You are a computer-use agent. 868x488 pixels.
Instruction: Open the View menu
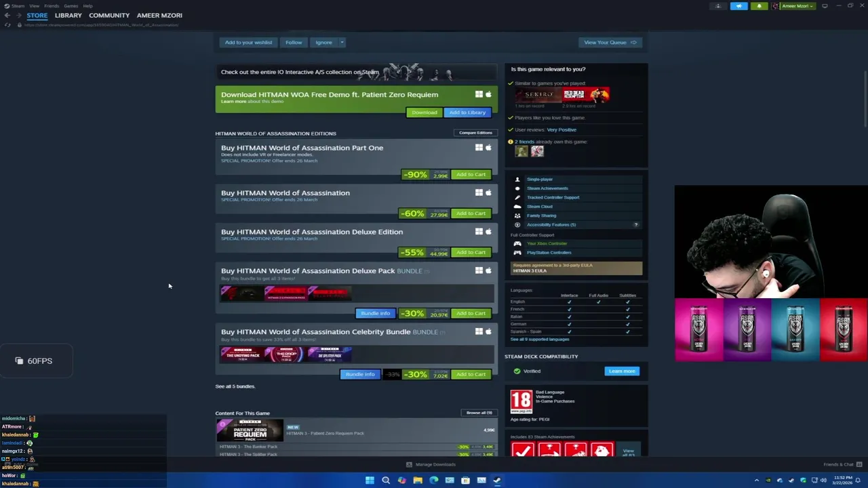[34, 5]
